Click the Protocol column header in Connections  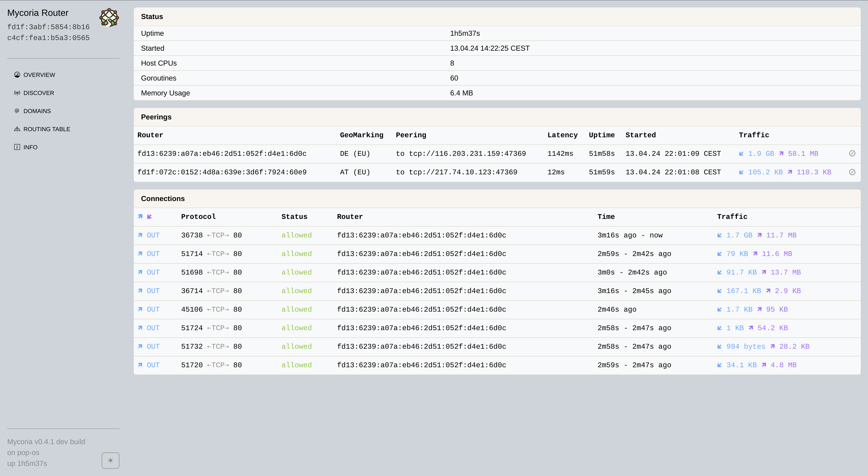pos(198,217)
